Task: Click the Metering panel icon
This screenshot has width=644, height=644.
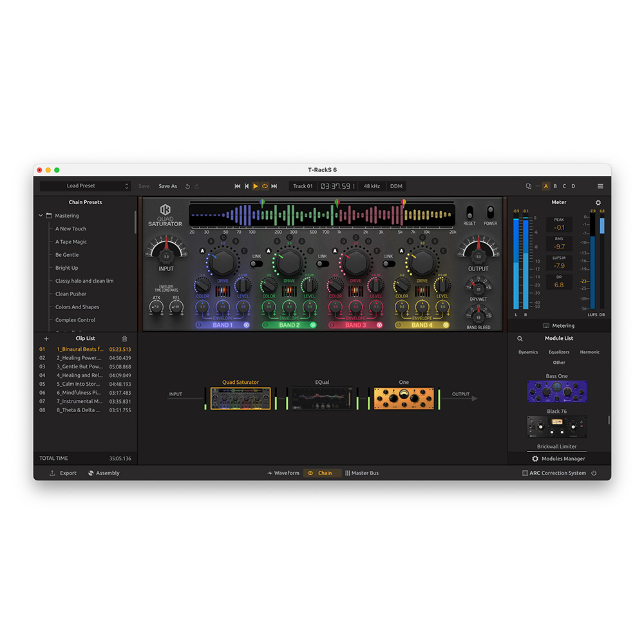Action: click(546, 326)
